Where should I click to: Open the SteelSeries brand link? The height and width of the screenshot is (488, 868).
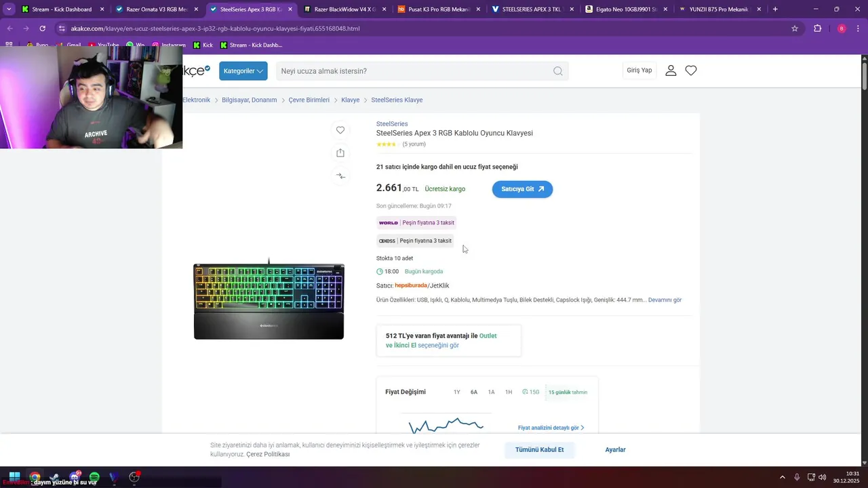click(x=392, y=124)
